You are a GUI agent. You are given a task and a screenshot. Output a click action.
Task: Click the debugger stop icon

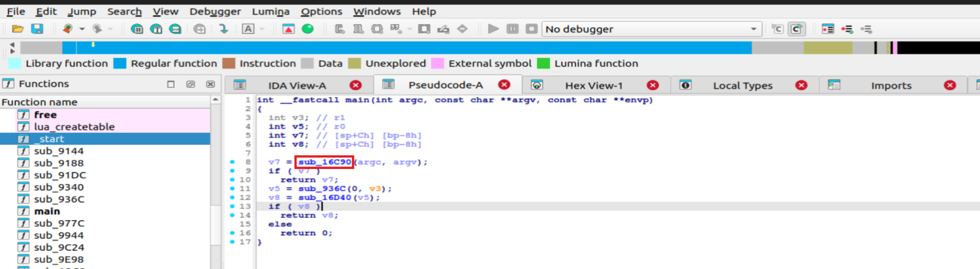(531, 29)
